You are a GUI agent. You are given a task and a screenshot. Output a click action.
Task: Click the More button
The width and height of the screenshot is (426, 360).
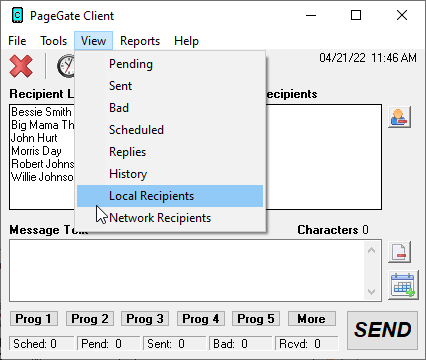point(312,319)
